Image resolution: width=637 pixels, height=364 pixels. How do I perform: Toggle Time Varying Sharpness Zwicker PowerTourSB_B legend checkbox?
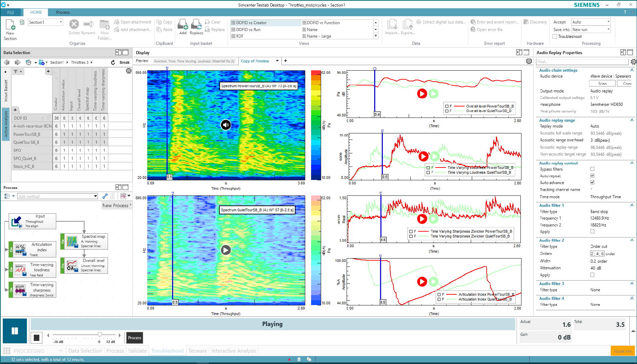click(x=411, y=231)
